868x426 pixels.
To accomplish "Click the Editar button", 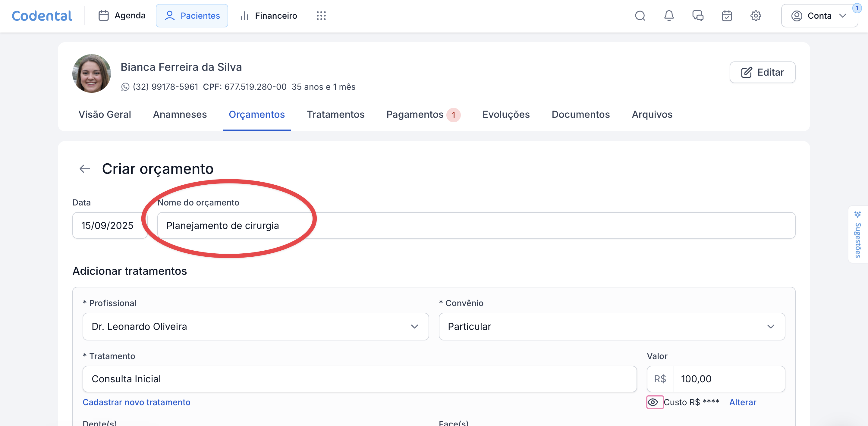I will pos(762,72).
